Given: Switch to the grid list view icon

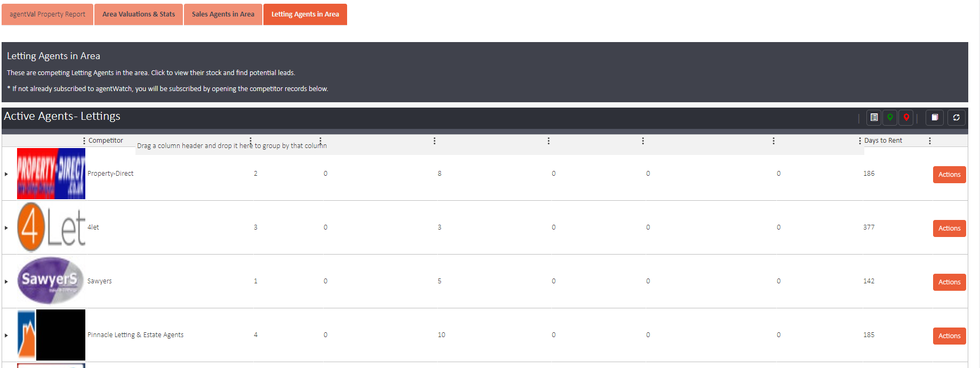Looking at the screenshot, I should click(874, 118).
